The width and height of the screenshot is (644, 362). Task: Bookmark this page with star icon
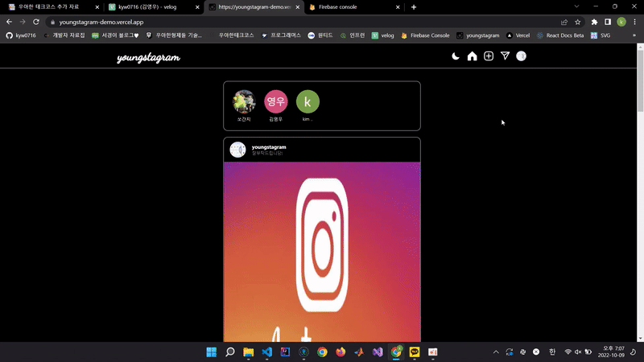pyautogui.click(x=577, y=23)
